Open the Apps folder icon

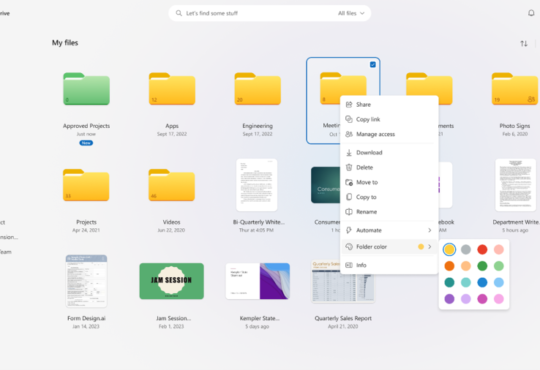tap(172, 89)
